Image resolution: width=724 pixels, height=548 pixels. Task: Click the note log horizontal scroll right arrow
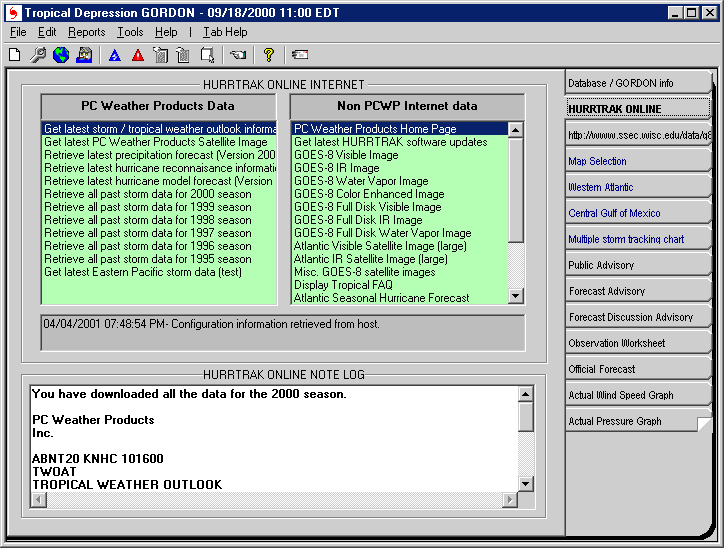(509, 499)
